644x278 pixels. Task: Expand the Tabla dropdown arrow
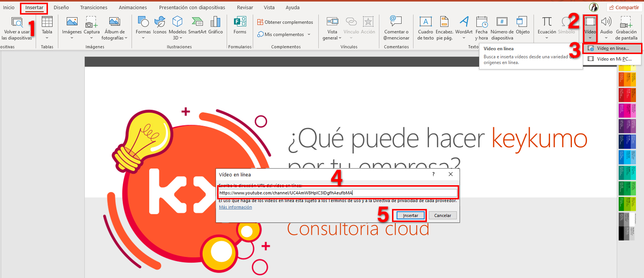47,38
